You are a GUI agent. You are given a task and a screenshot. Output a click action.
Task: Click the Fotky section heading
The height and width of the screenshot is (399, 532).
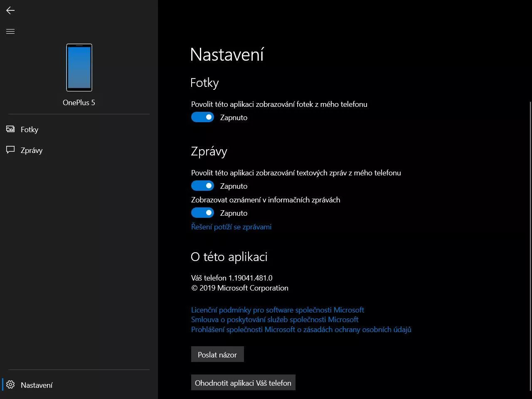(204, 83)
